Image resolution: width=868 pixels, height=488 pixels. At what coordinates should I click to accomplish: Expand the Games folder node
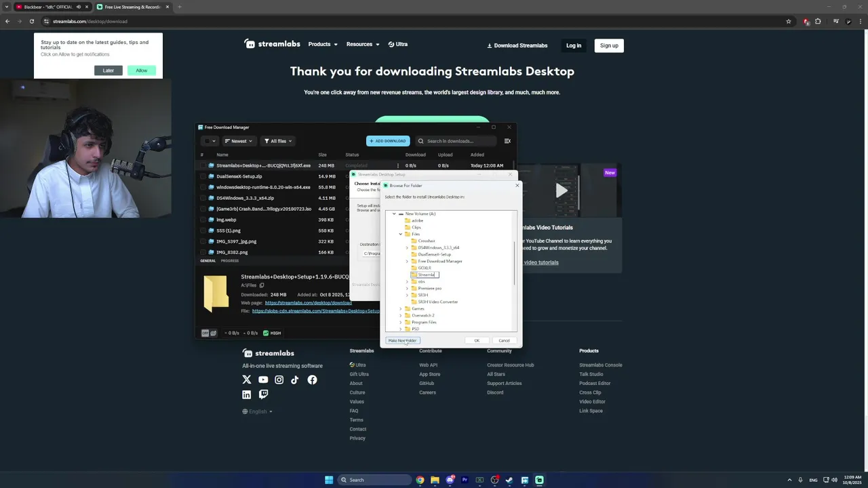[400, 308]
